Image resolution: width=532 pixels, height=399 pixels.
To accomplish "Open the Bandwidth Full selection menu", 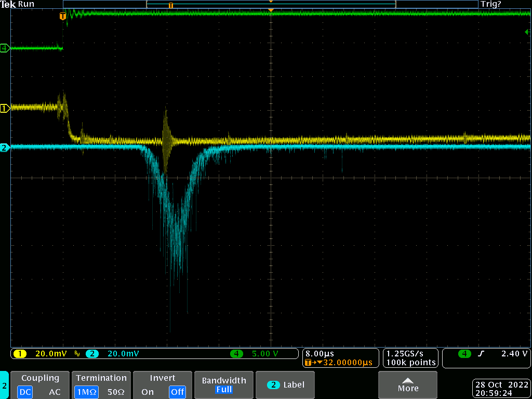I will click(x=223, y=384).
